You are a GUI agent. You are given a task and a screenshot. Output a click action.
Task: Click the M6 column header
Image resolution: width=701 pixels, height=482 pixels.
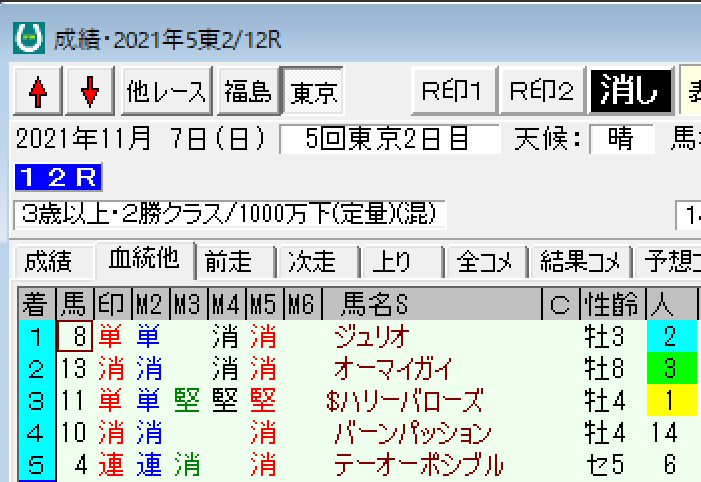[x=303, y=304]
